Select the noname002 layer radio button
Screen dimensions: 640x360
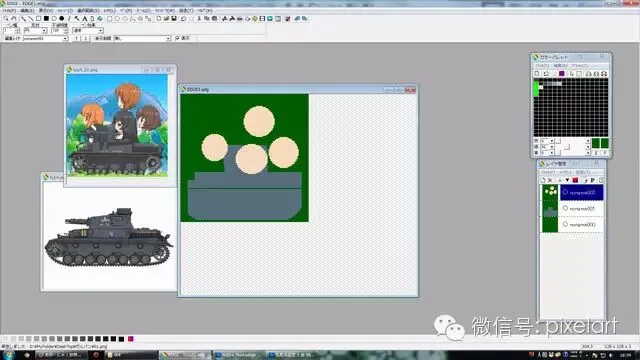(x=565, y=192)
